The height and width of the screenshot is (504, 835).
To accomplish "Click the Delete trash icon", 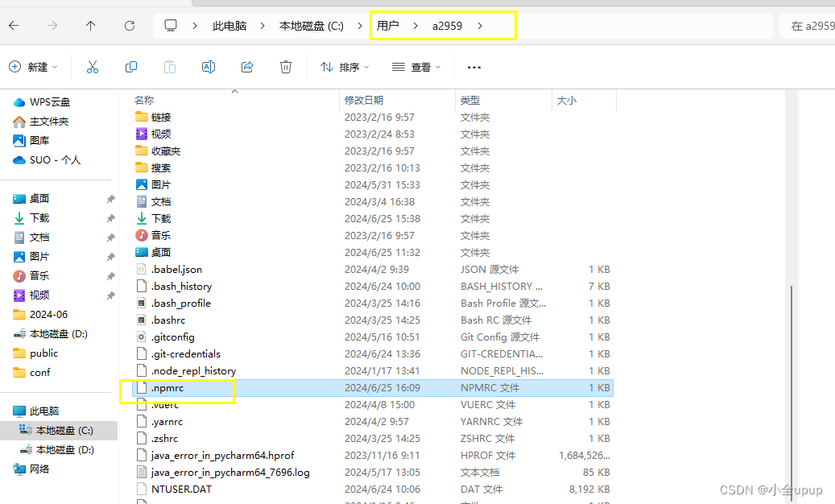I will 286,67.
